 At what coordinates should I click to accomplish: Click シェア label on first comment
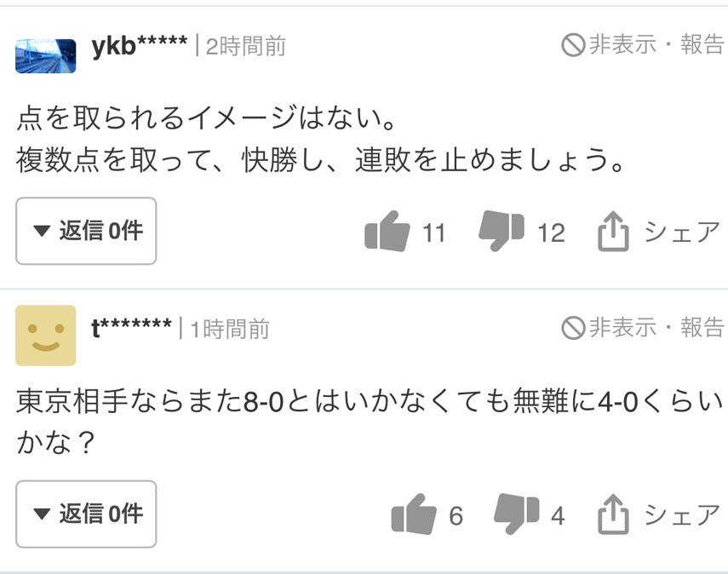point(681,232)
